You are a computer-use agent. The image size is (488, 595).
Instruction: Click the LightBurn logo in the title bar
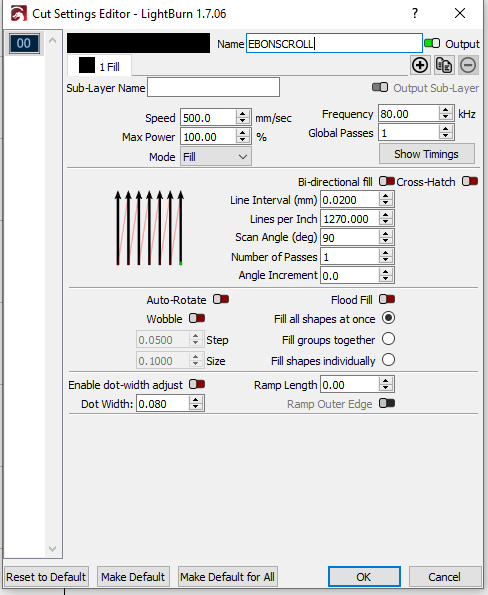click(18, 14)
